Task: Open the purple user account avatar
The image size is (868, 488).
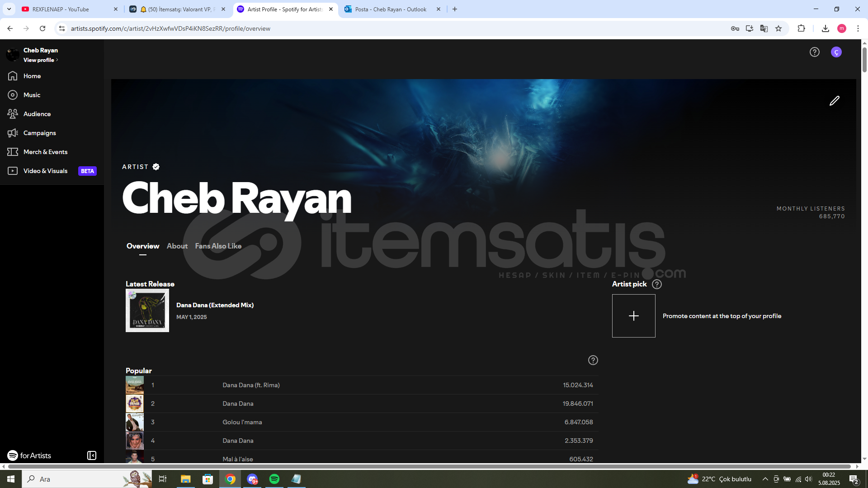Action: [836, 52]
